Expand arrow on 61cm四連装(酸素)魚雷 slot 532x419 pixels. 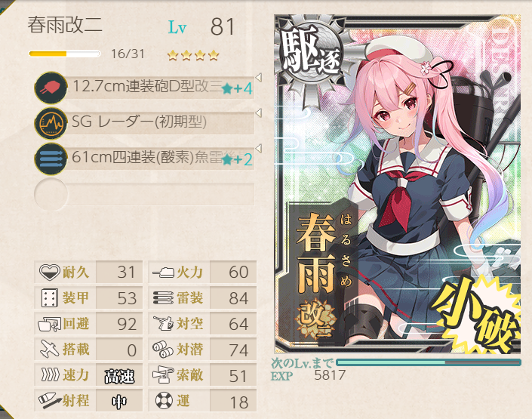pos(259,149)
